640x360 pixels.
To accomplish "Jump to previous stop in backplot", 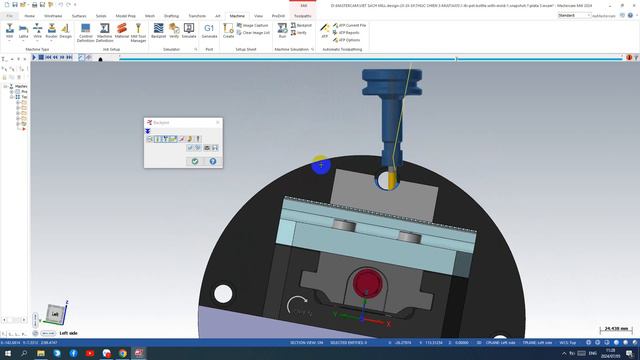I will (x=48, y=58).
